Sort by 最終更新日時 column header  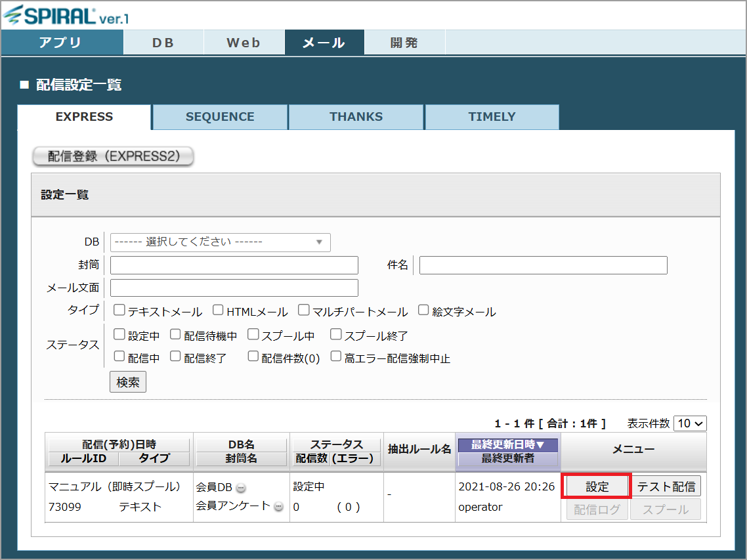pyautogui.click(x=507, y=444)
